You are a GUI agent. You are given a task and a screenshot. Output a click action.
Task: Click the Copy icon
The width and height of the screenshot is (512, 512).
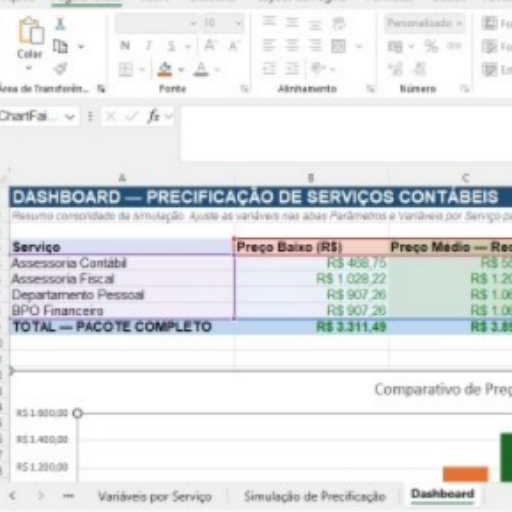click(60, 47)
